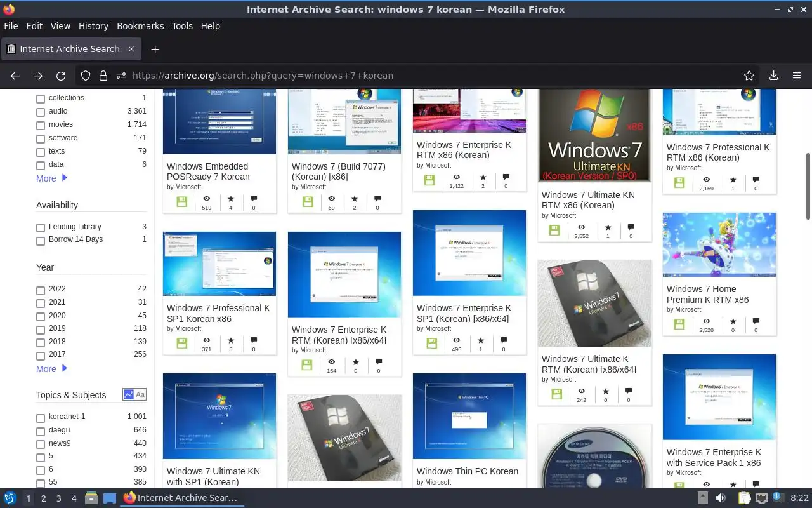Open the Edit menu
812x508 pixels.
click(34, 26)
